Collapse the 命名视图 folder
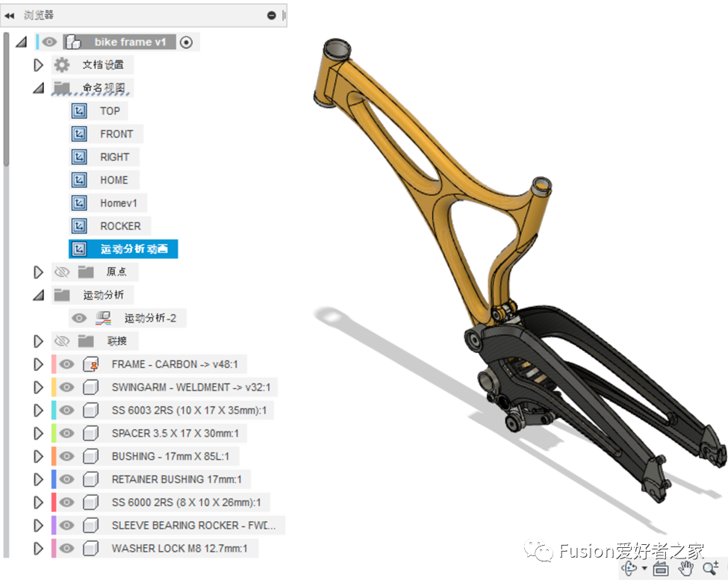Screen dimensions: 728x583 coord(39,88)
